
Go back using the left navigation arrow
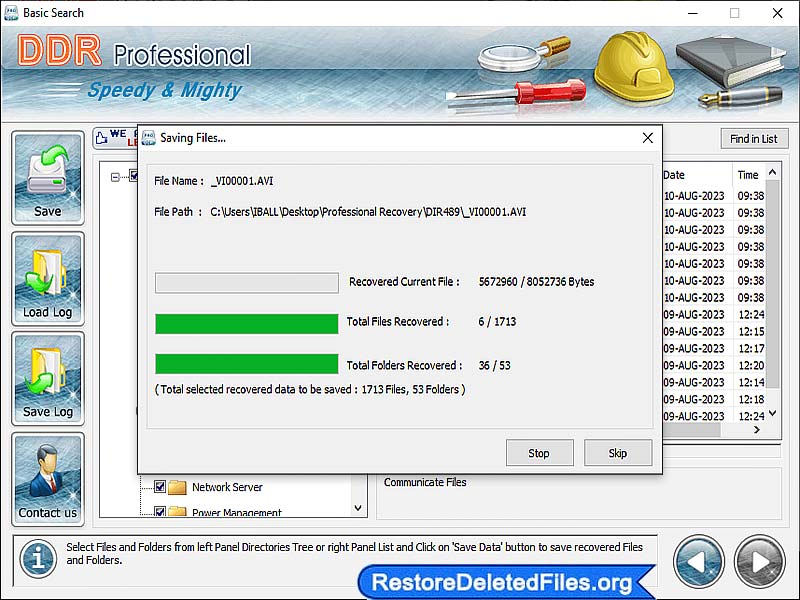(x=700, y=561)
